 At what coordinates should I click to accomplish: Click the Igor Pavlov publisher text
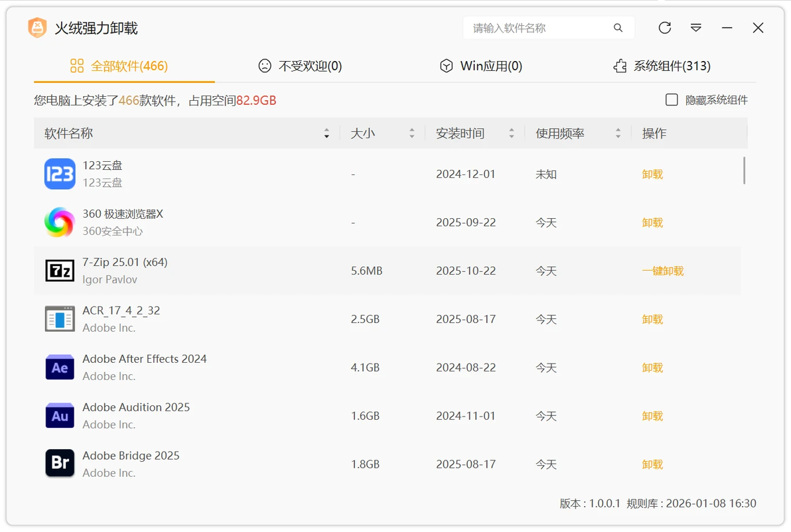coord(110,279)
